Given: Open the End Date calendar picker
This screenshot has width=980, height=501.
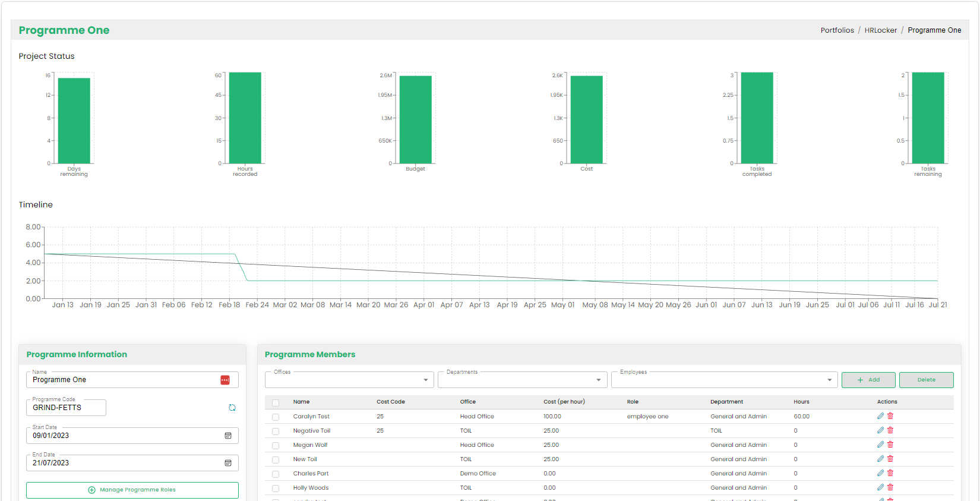Looking at the screenshot, I should (228, 463).
